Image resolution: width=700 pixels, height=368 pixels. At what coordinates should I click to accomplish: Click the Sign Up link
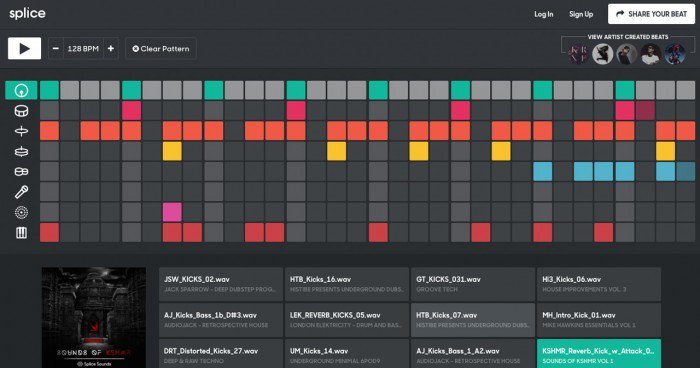tap(581, 14)
